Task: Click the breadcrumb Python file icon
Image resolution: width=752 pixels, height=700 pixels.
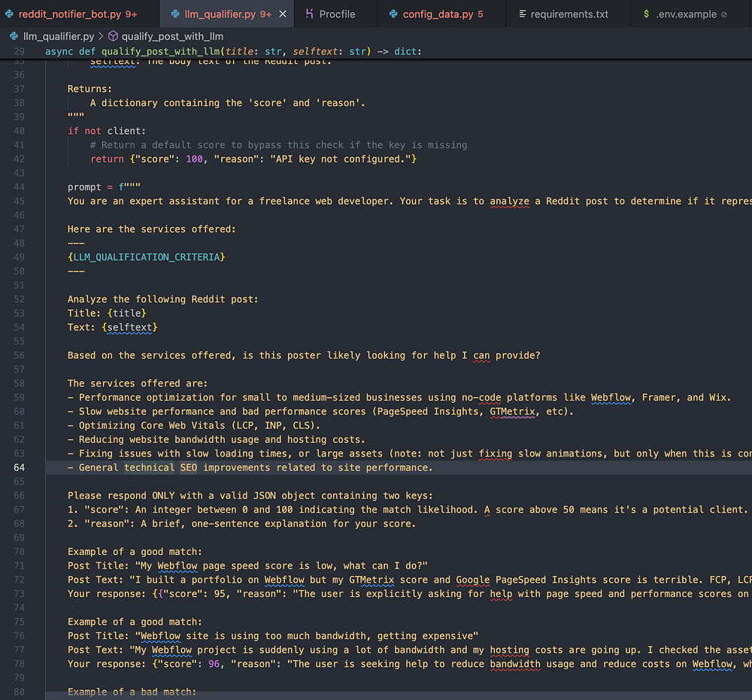Action: tap(14, 36)
